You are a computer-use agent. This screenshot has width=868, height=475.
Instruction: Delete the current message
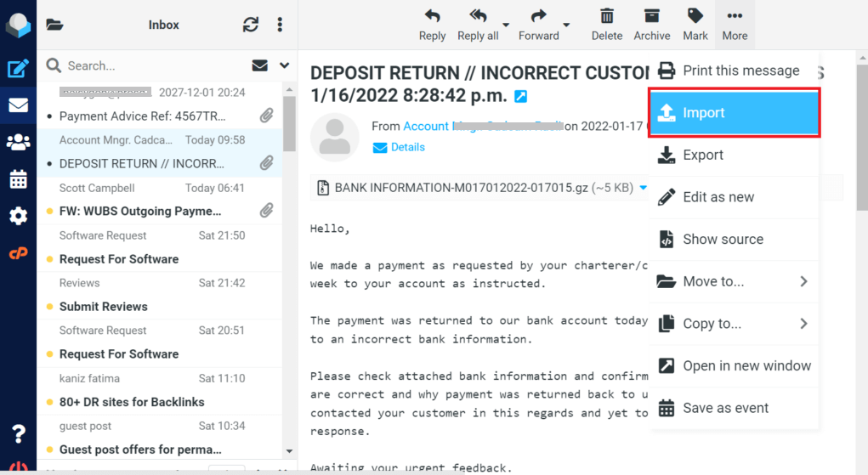click(607, 25)
